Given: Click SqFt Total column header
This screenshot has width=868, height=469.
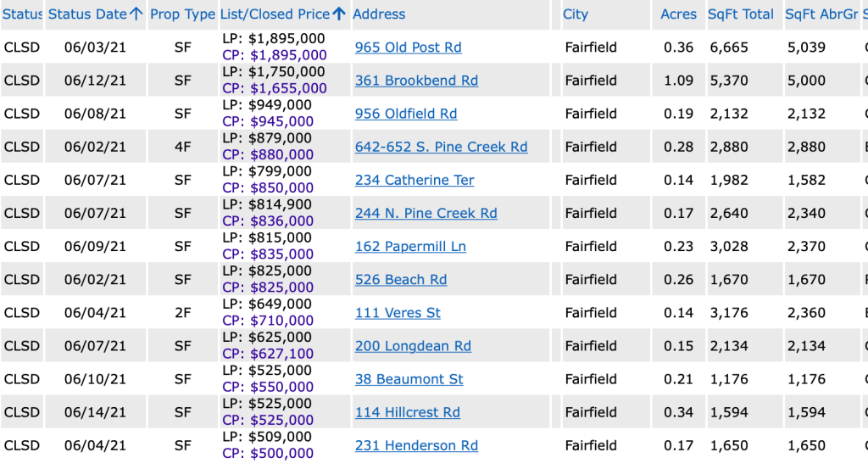Looking at the screenshot, I should coord(742,14).
